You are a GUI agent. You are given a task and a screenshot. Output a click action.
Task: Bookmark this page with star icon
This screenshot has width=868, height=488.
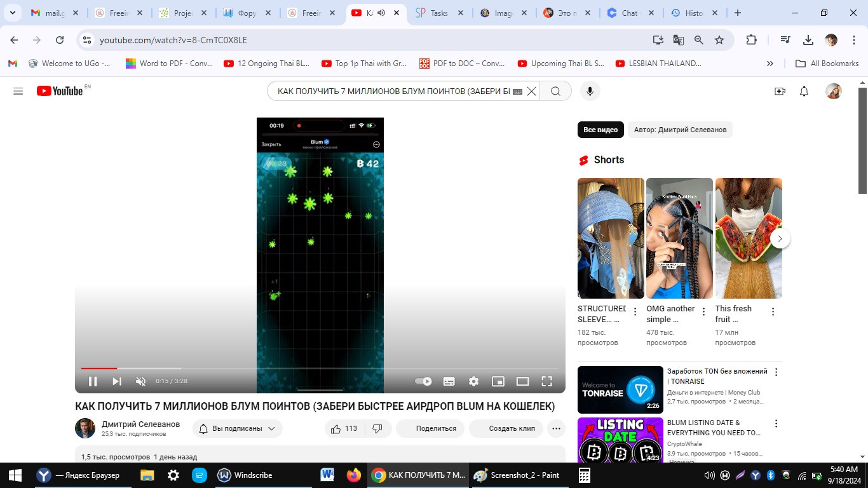click(719, 40)
